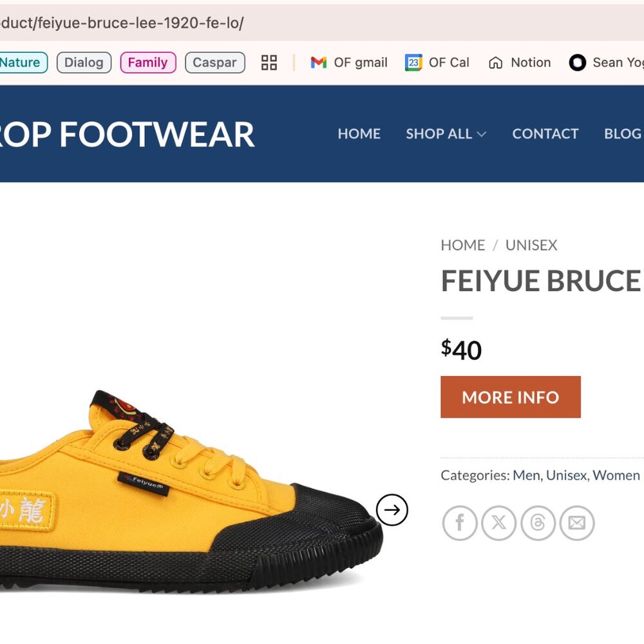Screen dimensions: 644x644
Task: Follow the UNISEX breadcrumb link
Action: coord(531,245)
